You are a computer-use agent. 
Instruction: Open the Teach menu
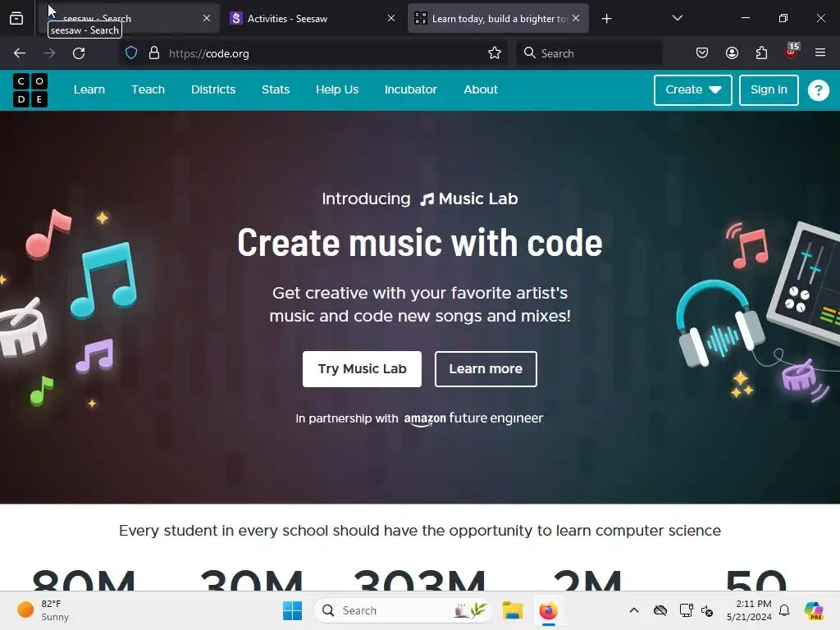point(148,89)
